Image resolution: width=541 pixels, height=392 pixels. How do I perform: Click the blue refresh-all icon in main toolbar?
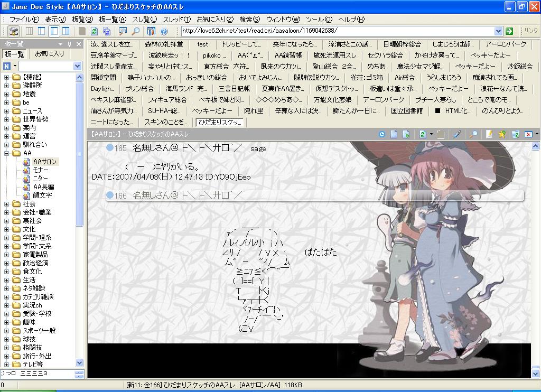click(107, 31)
